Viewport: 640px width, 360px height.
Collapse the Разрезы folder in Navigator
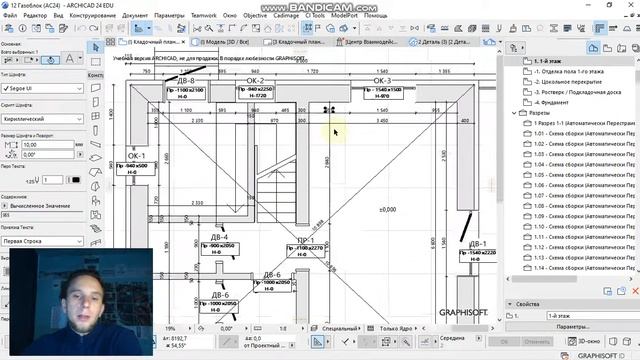[514, 113]
